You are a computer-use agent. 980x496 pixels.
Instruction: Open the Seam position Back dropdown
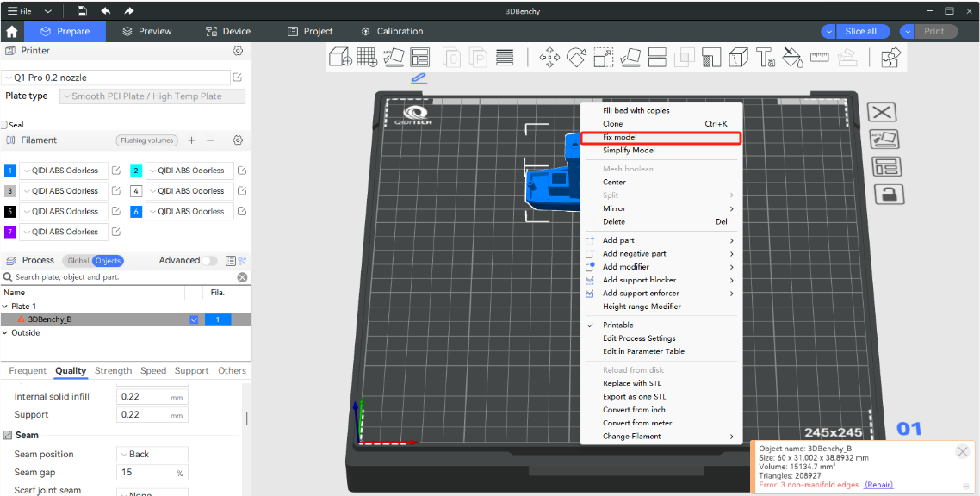click(152, 455)
